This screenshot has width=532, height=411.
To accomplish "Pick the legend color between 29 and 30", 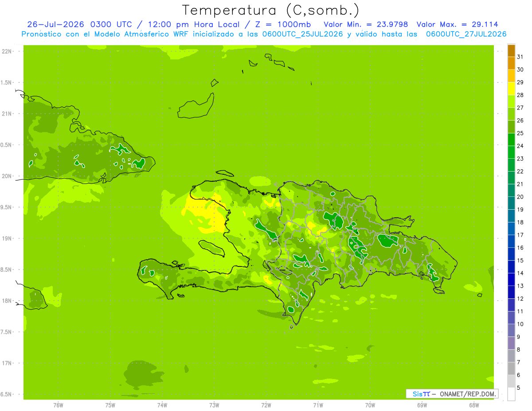I will (511, 76).
